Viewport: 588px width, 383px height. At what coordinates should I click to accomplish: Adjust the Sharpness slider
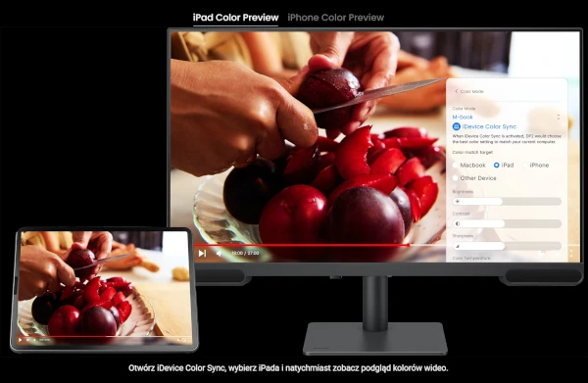(507, 246)
